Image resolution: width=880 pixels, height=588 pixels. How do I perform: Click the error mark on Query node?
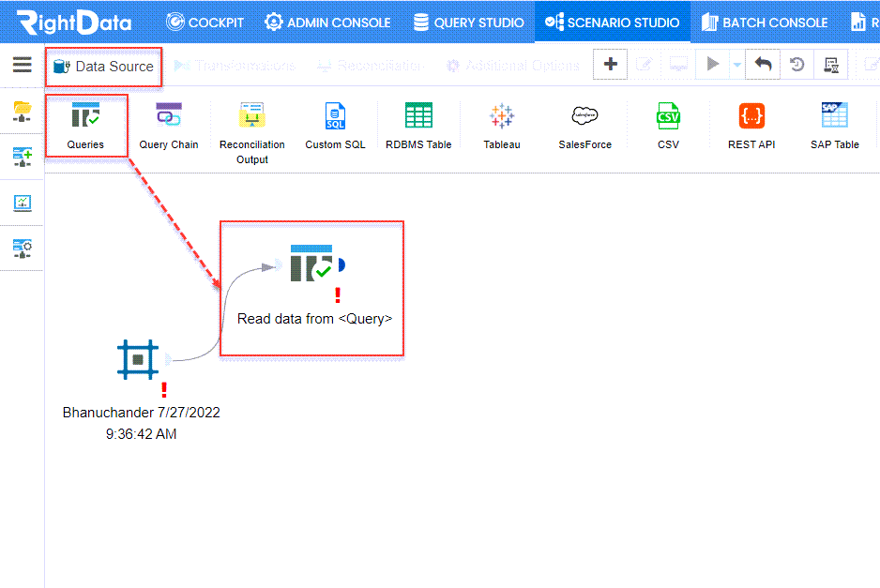[x=338, y=295]
